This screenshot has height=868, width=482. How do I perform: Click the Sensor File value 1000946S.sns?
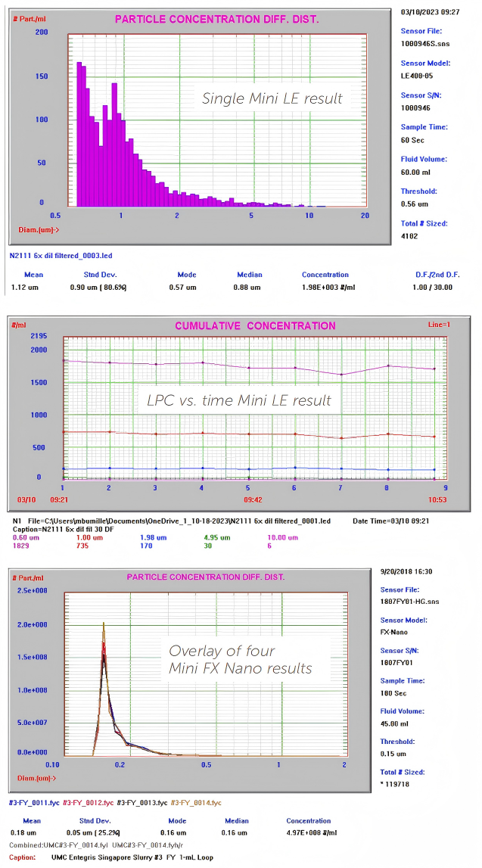click(x=424, y=45)
